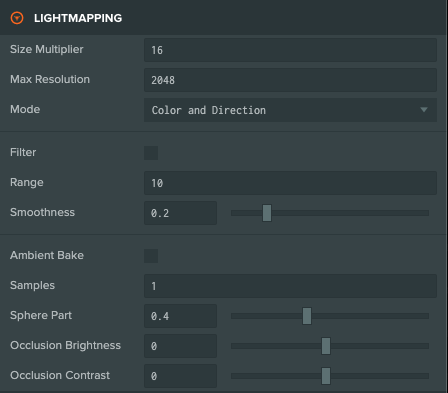This screenshot has width=448, height=393.
Task: Edit the Size Multiplier field
Action: 290,50
